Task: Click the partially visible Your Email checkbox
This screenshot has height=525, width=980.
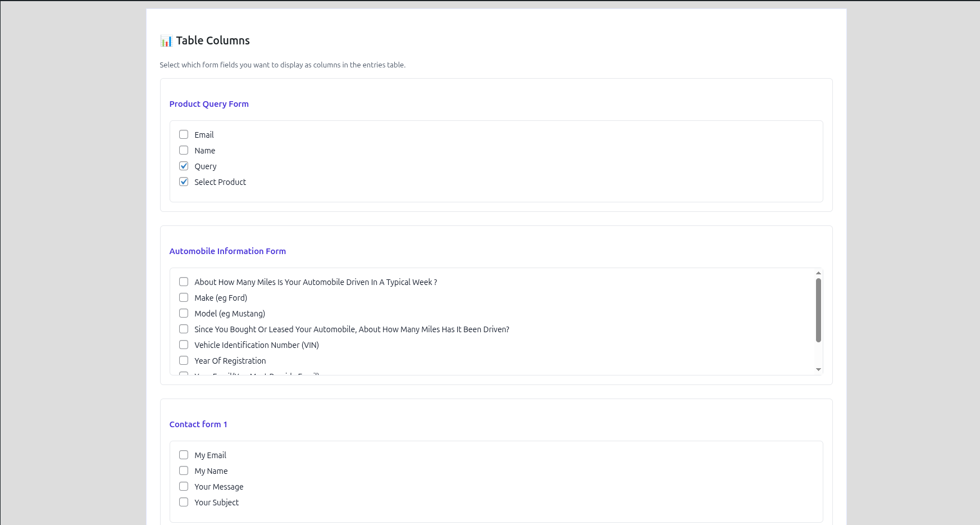Action: click(184, 374)
